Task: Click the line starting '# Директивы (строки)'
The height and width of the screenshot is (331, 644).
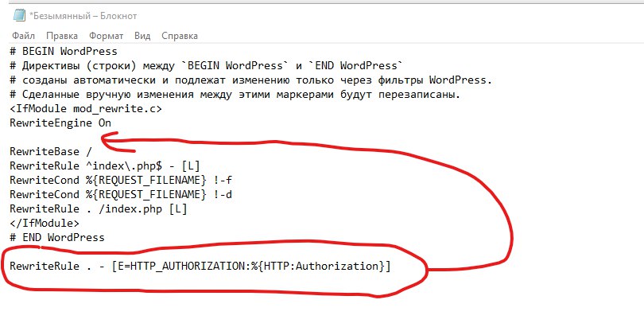Action: click(x=207, y=66)
